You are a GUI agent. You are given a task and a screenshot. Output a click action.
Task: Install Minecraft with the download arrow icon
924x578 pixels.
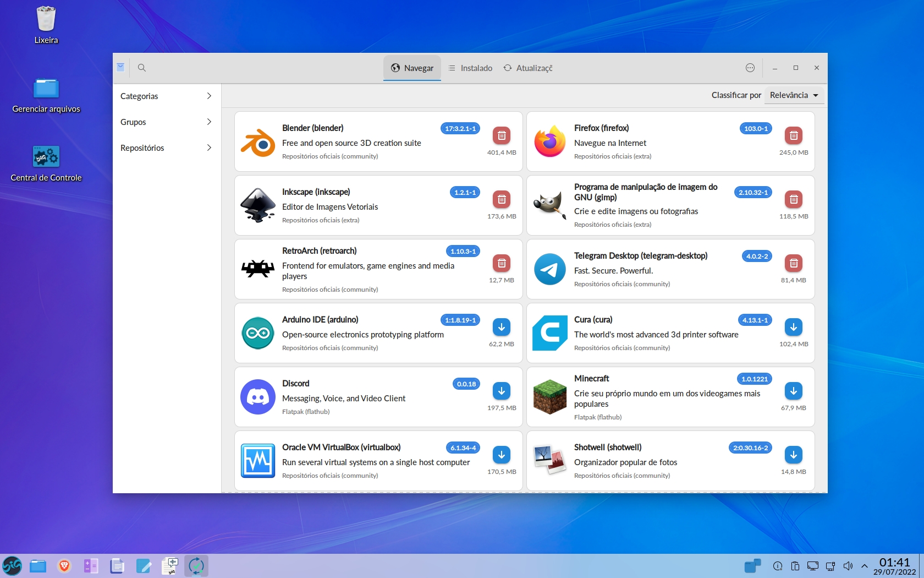coord(793,391)
